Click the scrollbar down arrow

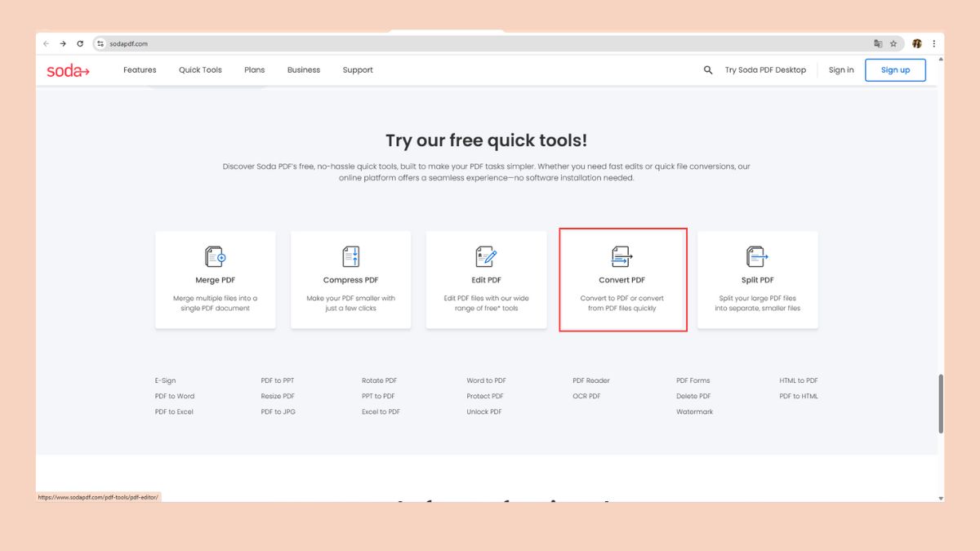pos(941,498)
